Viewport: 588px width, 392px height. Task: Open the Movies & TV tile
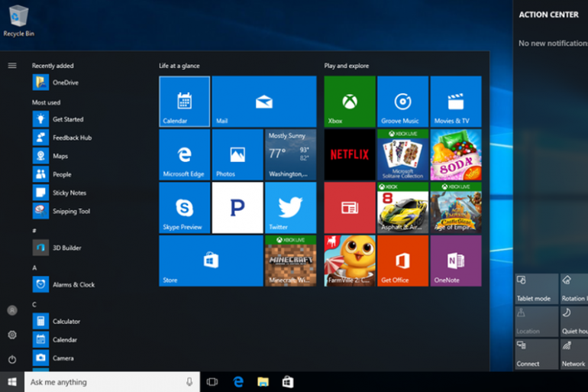coord(456,102)
